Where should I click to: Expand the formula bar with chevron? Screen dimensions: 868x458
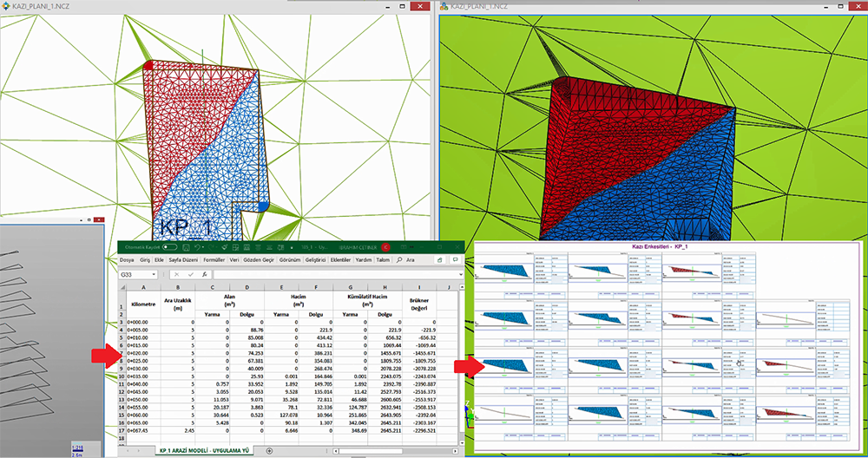tap(459, 274)
